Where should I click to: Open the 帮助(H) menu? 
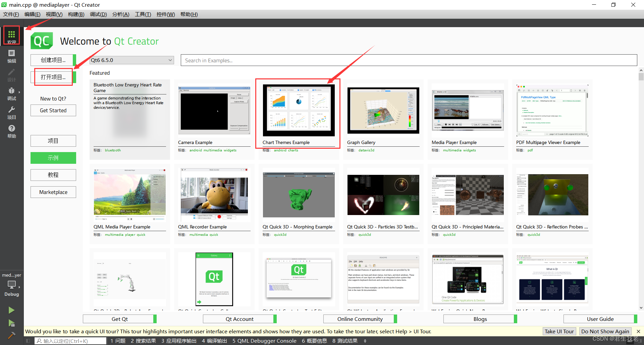[189, 14]
